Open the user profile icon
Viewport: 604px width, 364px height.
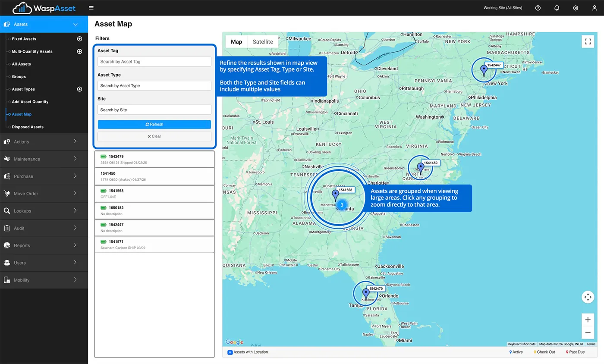tap(595, 8)
